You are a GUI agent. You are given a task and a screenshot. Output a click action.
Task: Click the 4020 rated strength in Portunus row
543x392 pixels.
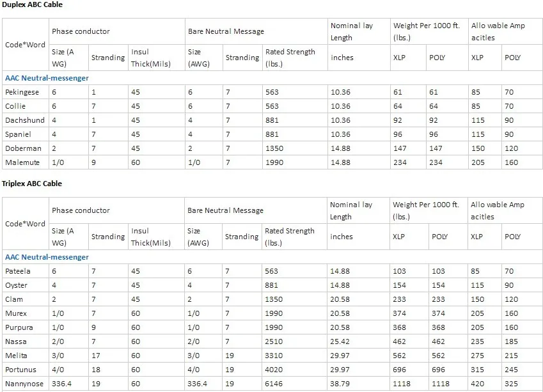point(272,370)
